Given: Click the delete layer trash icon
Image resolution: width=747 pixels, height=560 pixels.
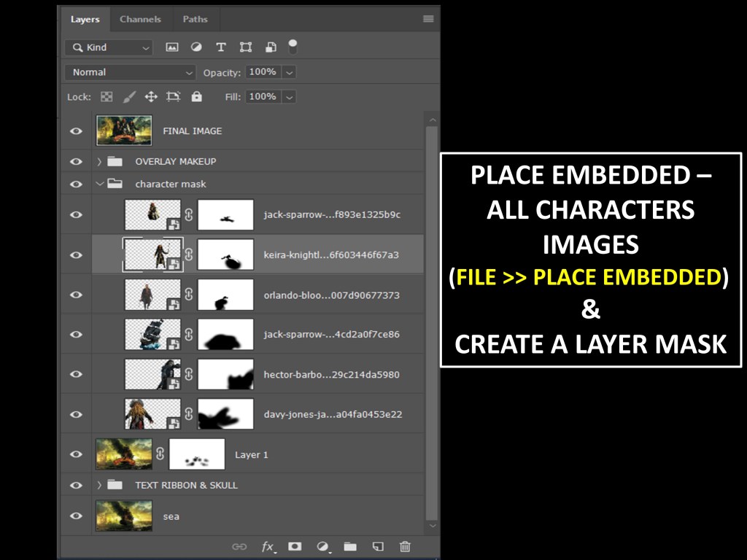Looking at the screenshot, I should coord(405,546).
